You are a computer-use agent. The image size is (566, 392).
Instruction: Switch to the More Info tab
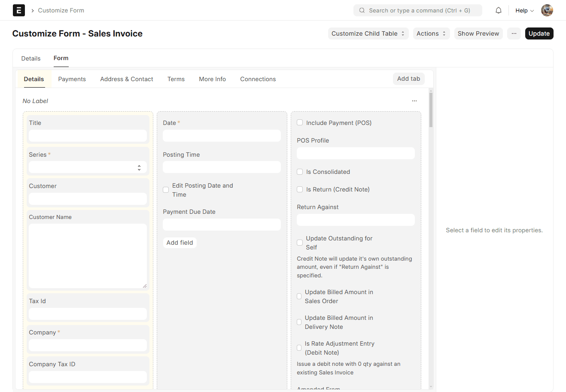pyautogui.click(x=213, y=79)
